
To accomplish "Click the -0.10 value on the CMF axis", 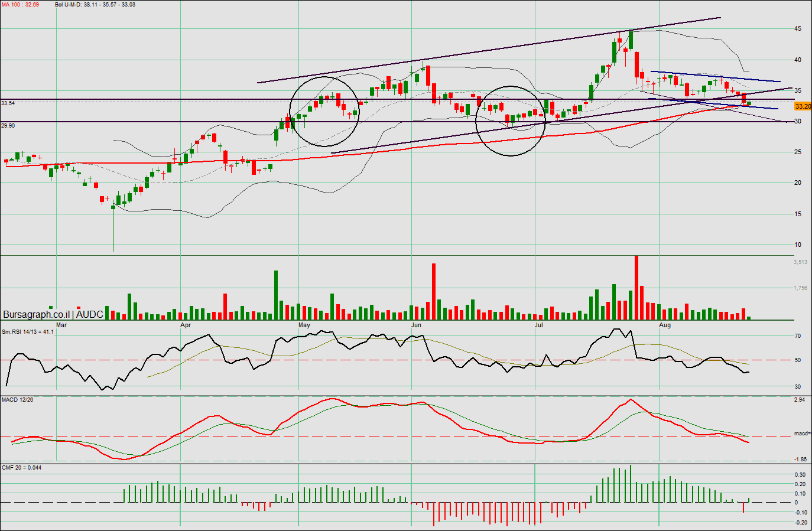I will [801, 513].
